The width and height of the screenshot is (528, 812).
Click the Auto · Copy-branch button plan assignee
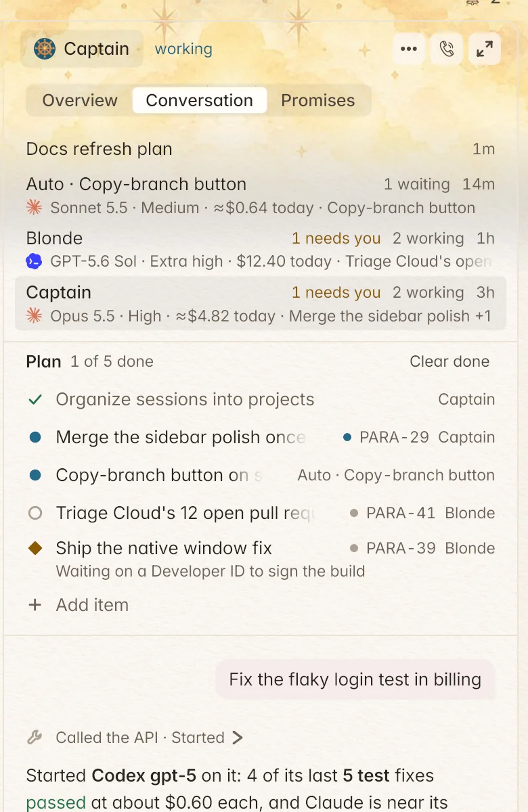tap(396, 475)
